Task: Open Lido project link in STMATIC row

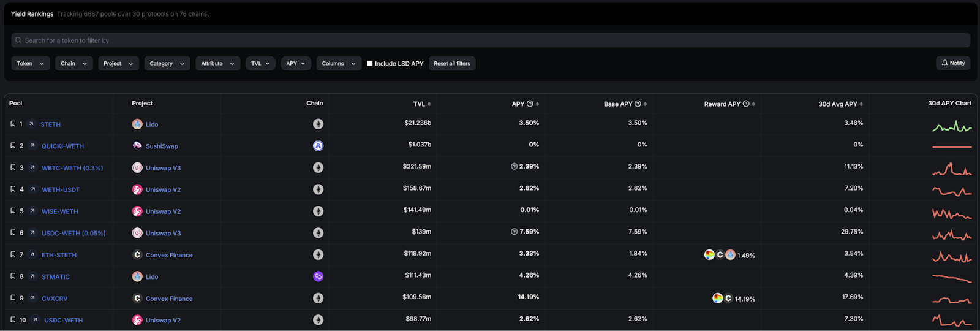Action: [x=152, y=277]
